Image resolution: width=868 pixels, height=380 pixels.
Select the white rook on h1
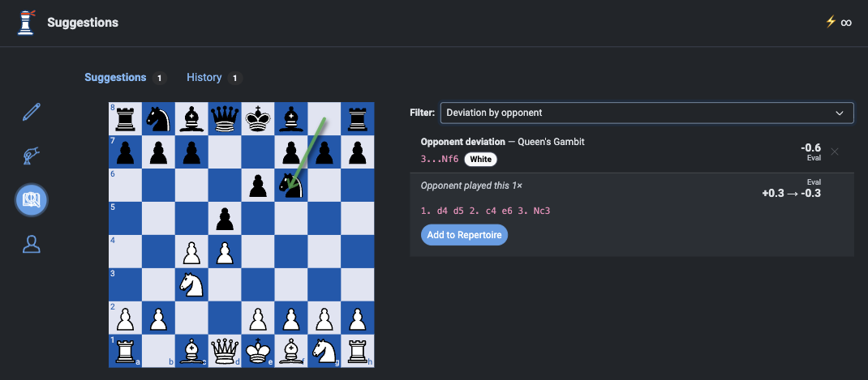coord(357,351)
